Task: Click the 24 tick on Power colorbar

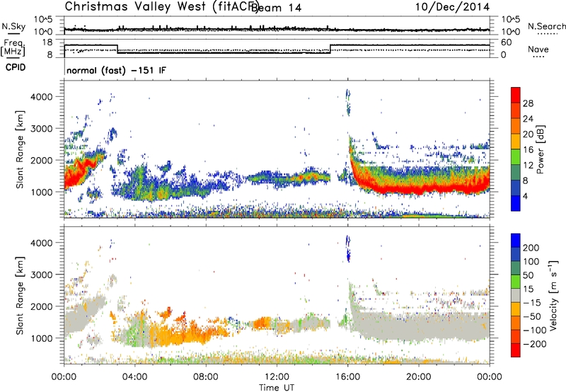Action: 528,119
